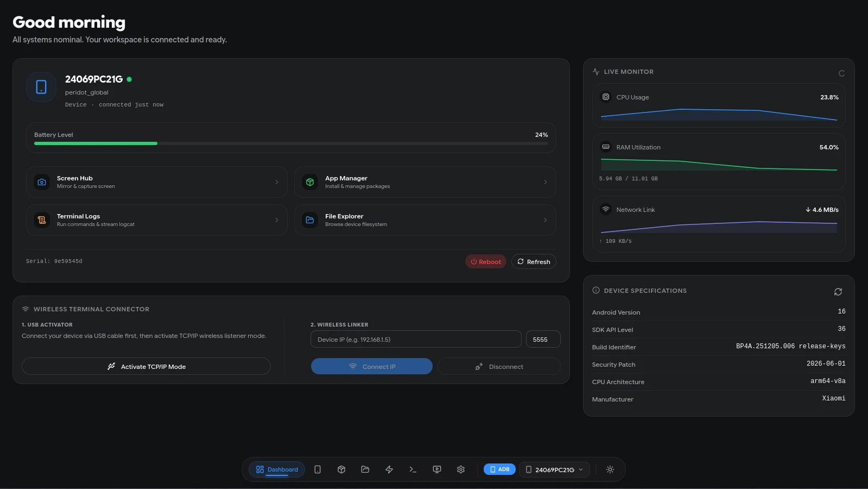Click the Live Monitor loading spinner icon

(x=841, y=73)
